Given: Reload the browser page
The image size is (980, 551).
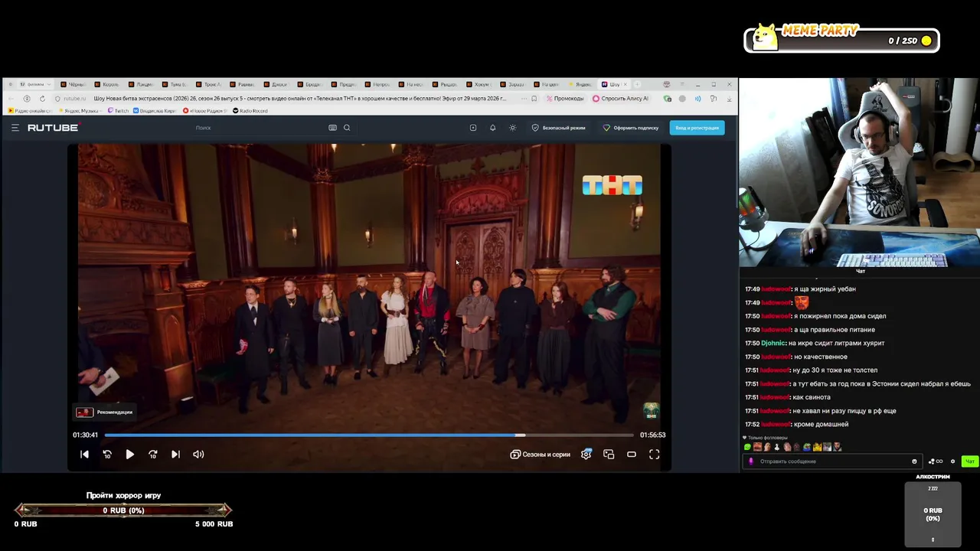Looking at the screenshot, I should point(42,99).
